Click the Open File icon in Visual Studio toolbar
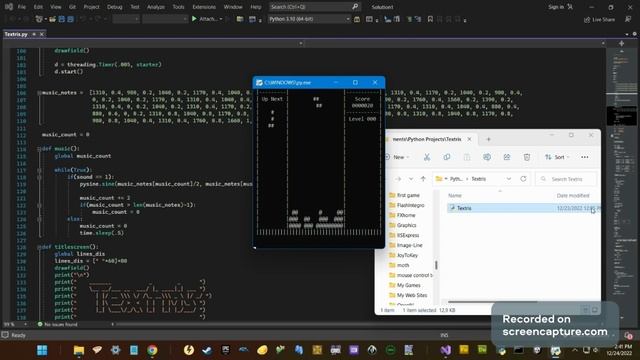Viewport: 640px width, 360px height. point(52,19)
